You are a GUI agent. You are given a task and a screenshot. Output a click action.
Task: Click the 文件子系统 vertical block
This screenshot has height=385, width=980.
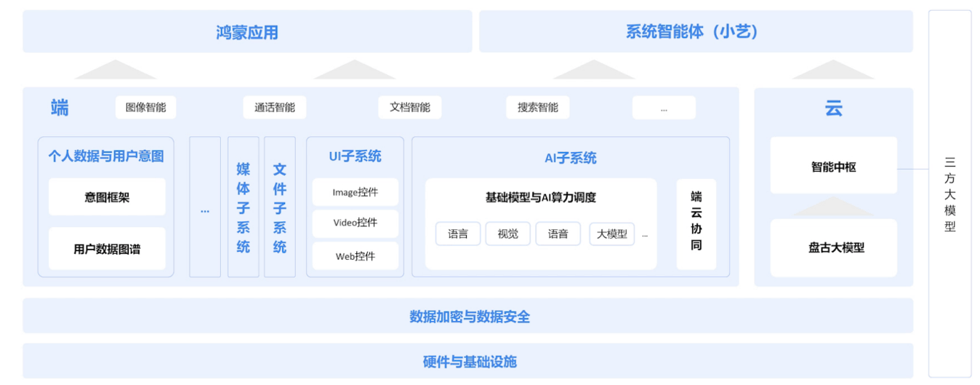click(280, 207)
